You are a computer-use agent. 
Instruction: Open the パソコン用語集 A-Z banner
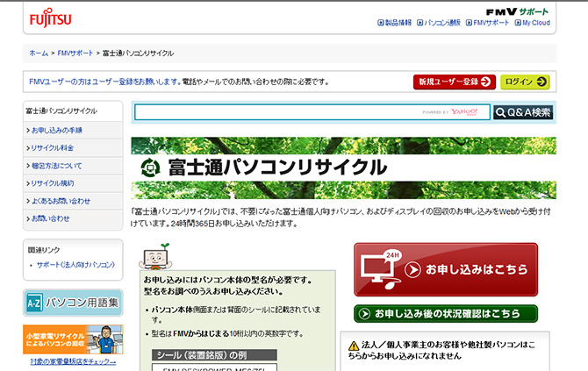pyautogui.click(x=73, y=302)
